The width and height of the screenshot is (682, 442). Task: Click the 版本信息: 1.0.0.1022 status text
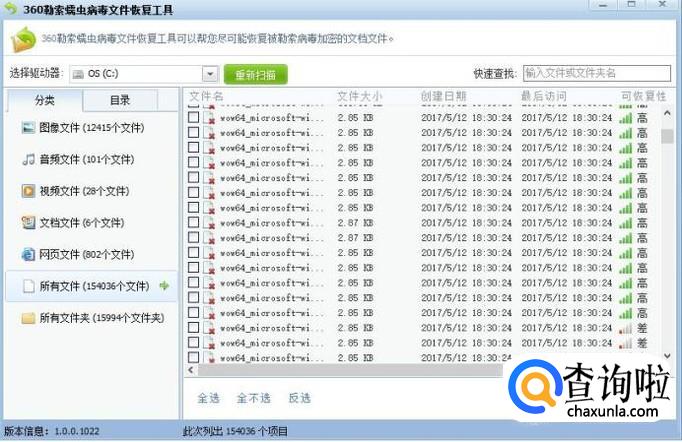click(52, 432)
